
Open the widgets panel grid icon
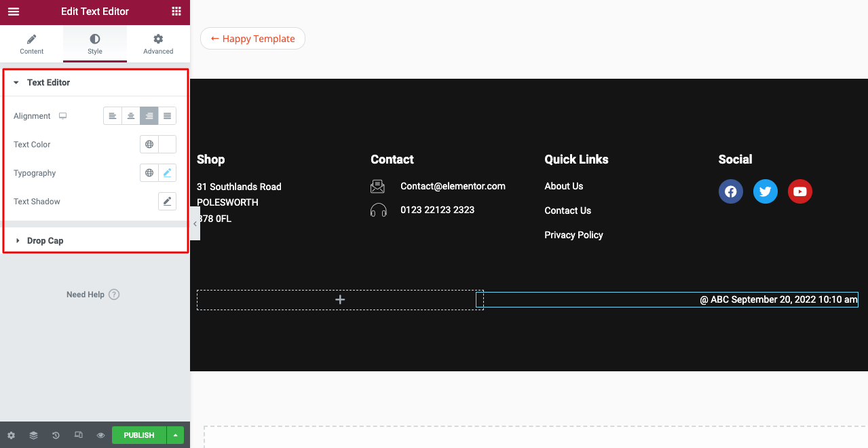click(176, 12)
